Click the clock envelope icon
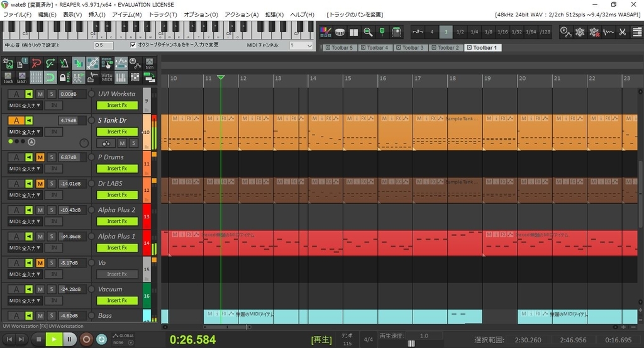644x348 pixels. pyautogui.click(x=565, y=32)
